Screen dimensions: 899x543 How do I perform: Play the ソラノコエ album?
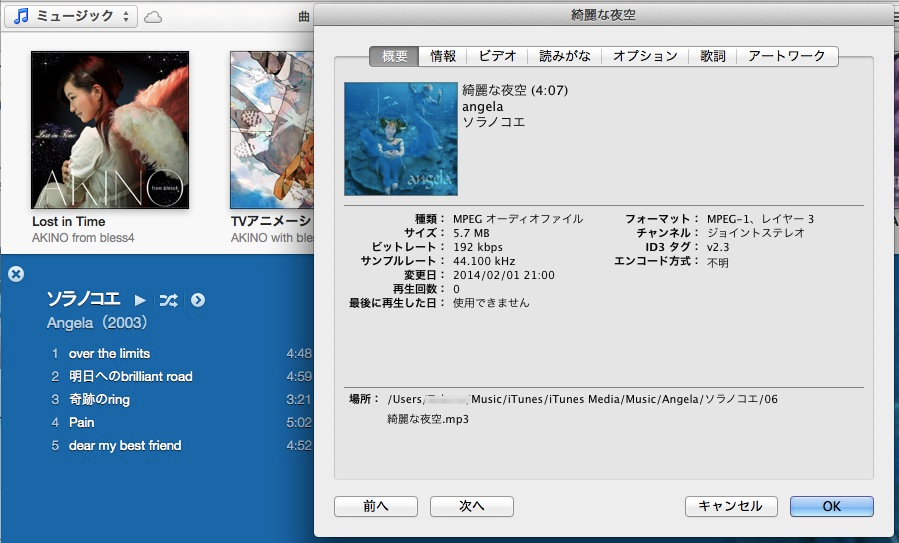140,300
